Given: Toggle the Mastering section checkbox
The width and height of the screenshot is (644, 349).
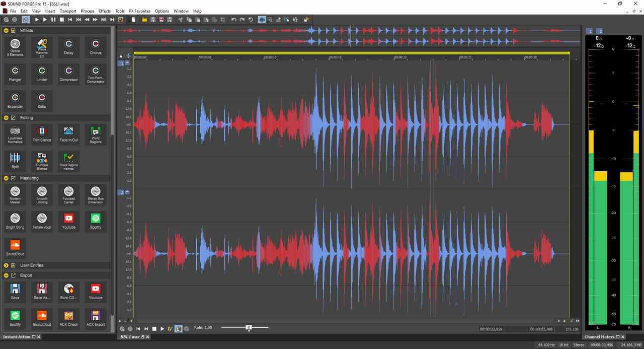Looking at the screenshot, I should click(13, 178).
